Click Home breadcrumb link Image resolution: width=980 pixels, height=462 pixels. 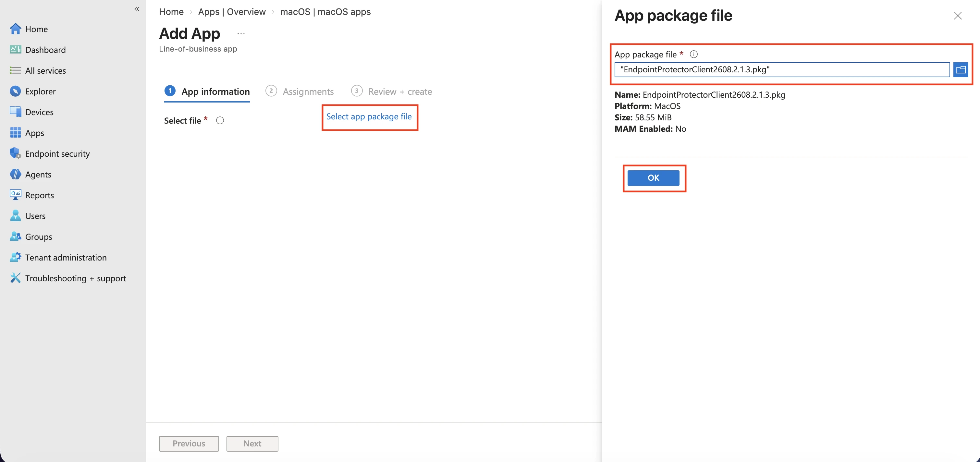point(171,12)
